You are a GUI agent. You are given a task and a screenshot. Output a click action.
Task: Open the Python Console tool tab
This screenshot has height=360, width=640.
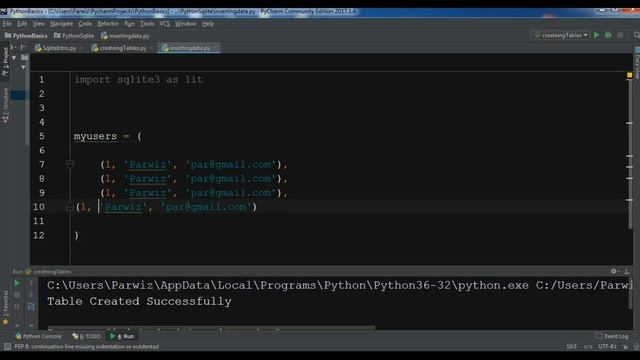pyautogui.click(x=38, y=336)
